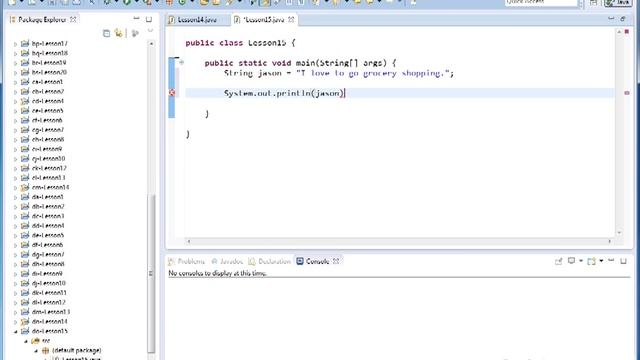Collapse the do-Lesson15 project
The height and width of the screenshot is (360, 640).
tap(16, 331)
